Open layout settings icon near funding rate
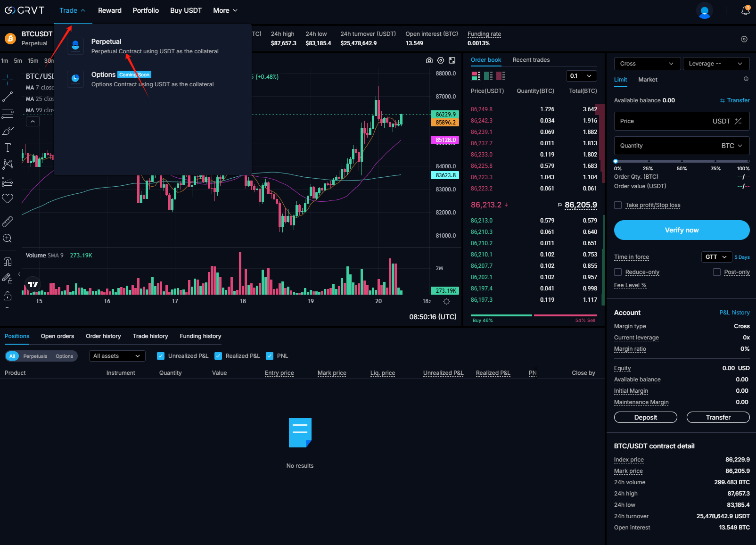756x545 pixels. tap(744, 39)
